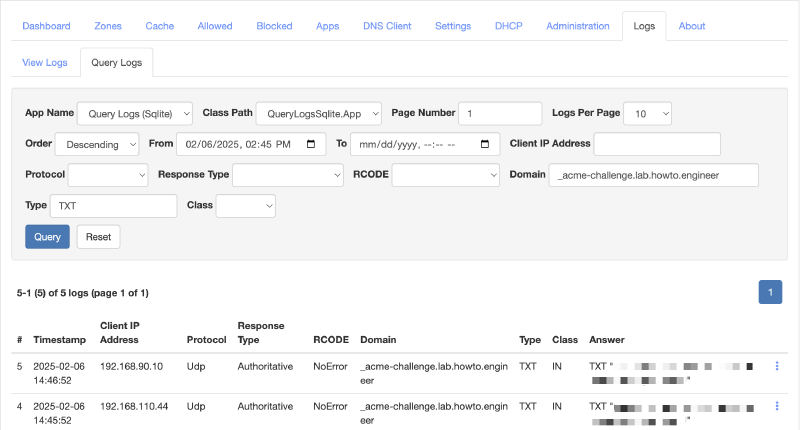800x430 pixels.
Task: Click the Answer column header
Action: [607, 340]
